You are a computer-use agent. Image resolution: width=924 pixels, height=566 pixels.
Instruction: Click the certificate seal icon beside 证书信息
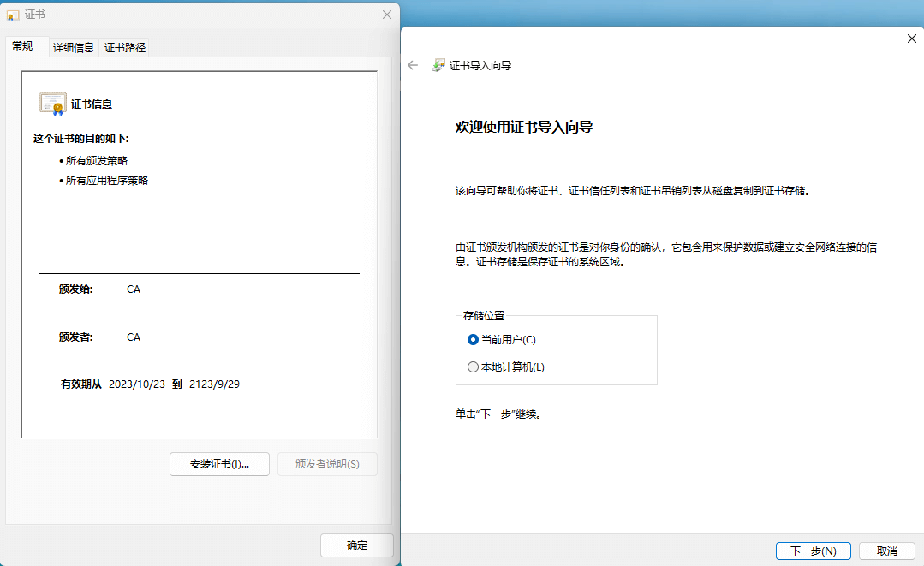click(51, 103)
